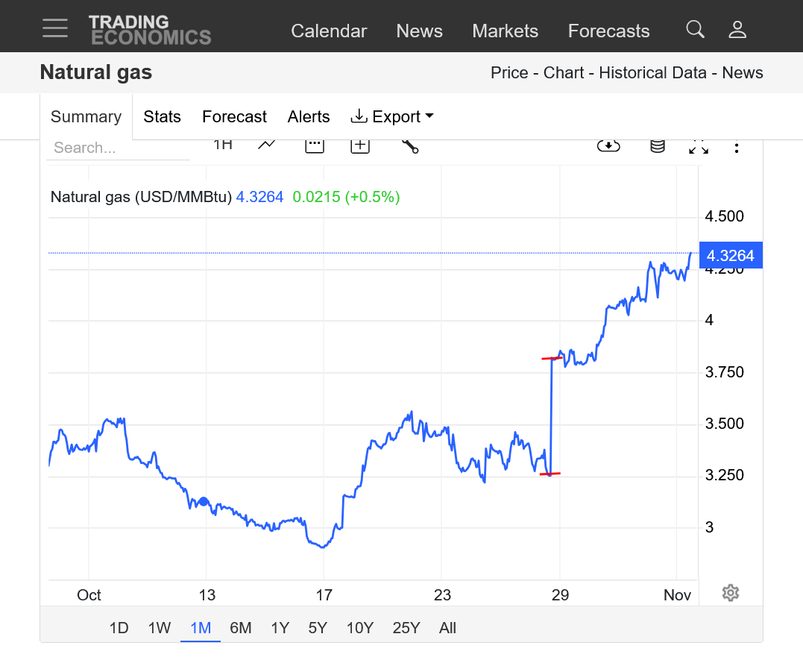Download chart via cloud icon

[x=608, y=146]
